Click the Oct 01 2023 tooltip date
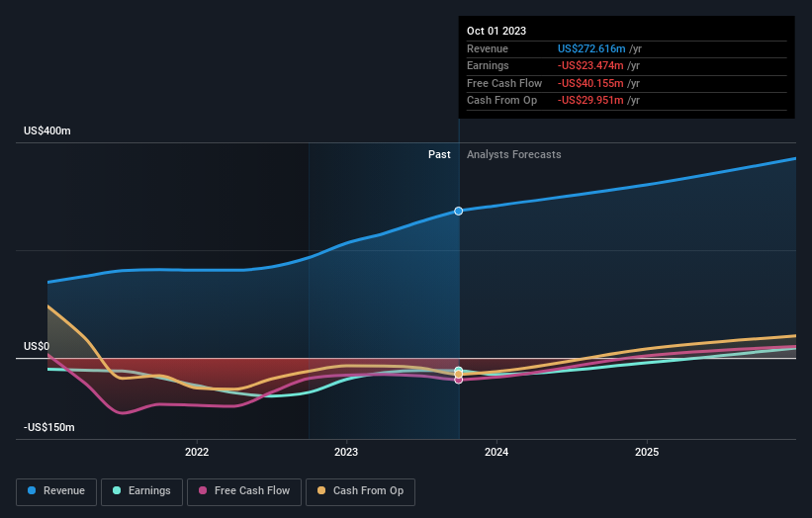Image resolution: width=812 pixels, height=518 pixels. [x=496, y=31]
